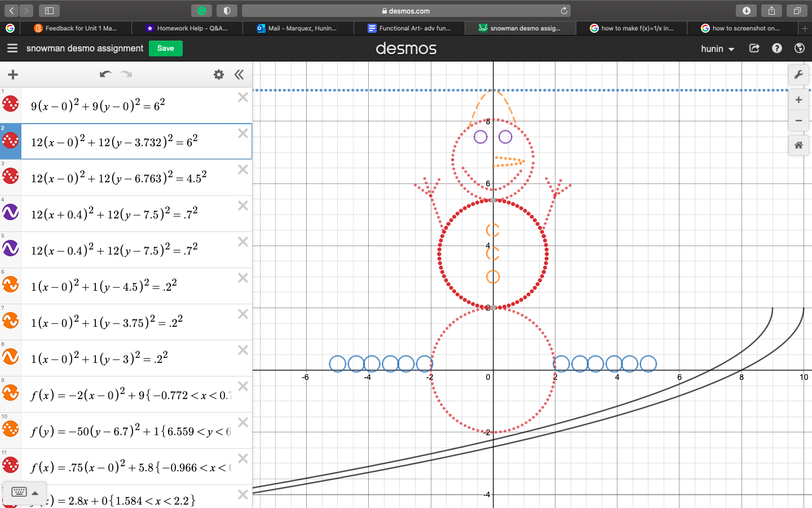Zoom out on the graph
Image resolution: width=812 pixels, height=508 pixels.
pos(798,121)
